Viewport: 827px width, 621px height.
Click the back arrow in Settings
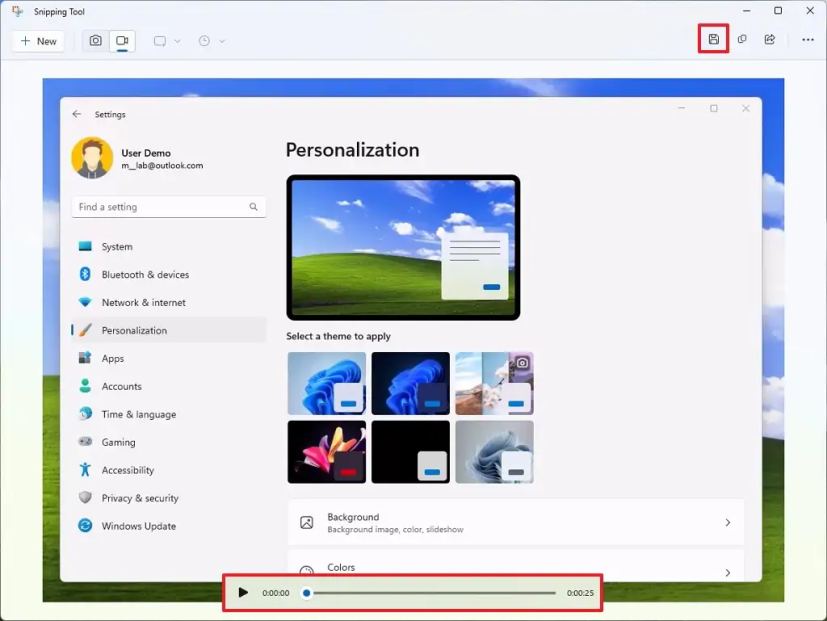(x=77, y=114)
